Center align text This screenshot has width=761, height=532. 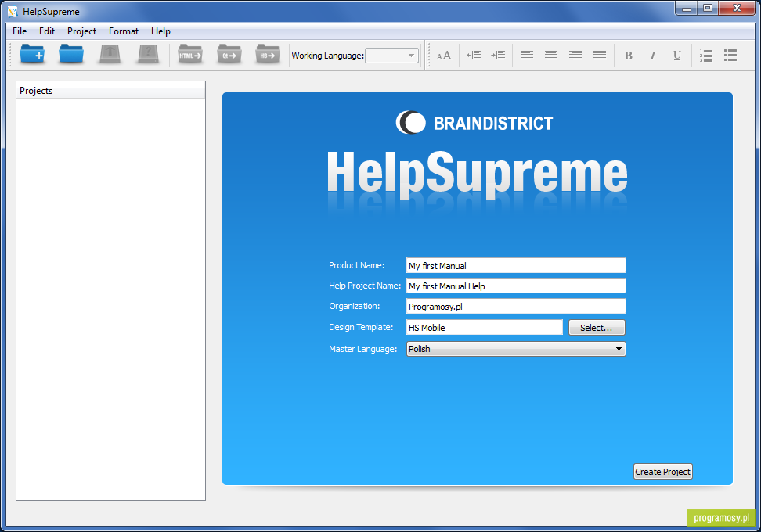[551, 56]
